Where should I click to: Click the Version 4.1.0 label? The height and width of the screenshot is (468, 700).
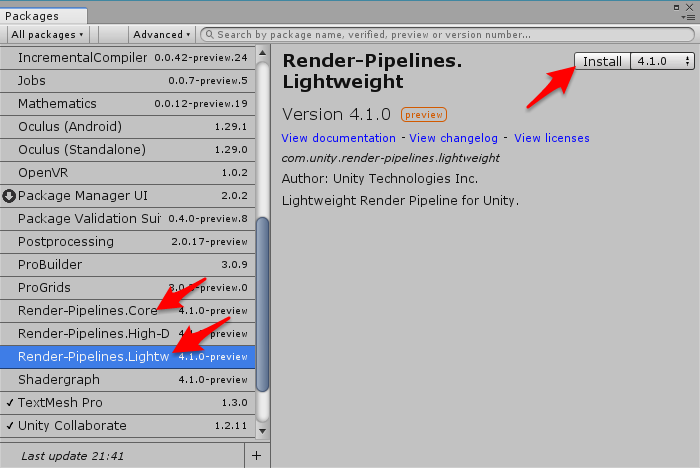[337, 114]
